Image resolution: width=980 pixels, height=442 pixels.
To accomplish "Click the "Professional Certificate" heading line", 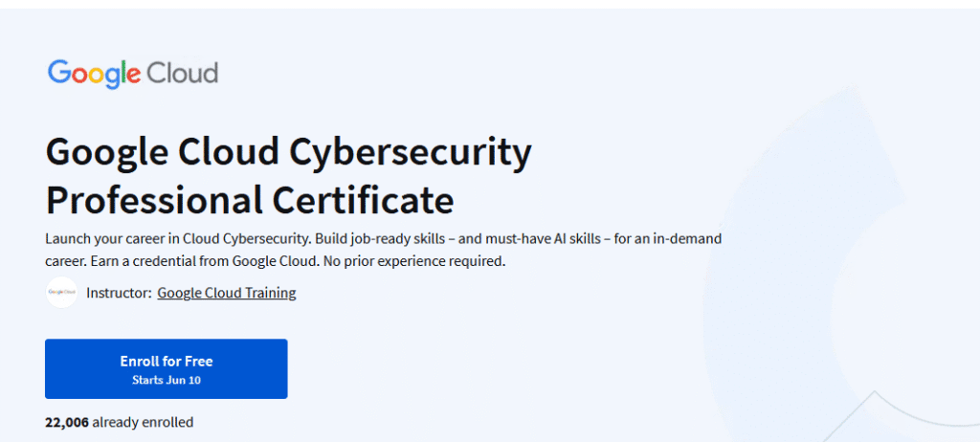I will [249, 200].
